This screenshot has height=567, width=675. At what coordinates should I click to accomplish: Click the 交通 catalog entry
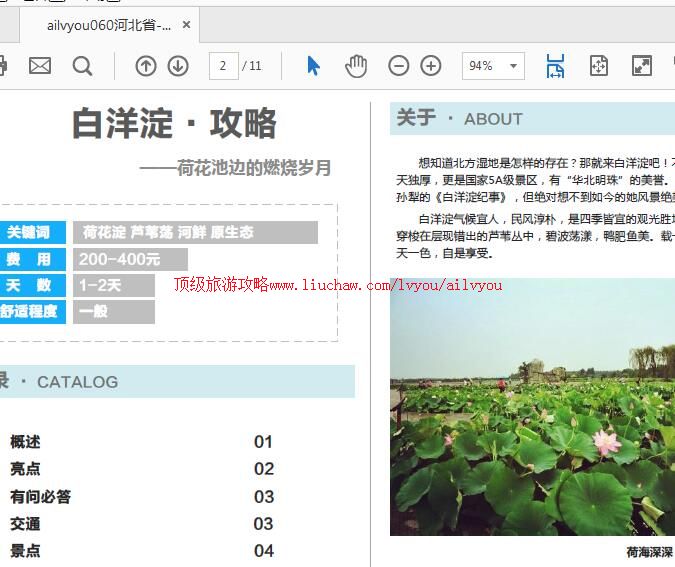click(26, 524)
